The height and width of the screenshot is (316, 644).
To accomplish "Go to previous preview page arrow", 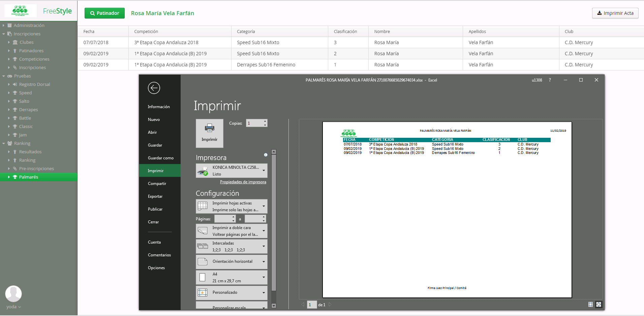I will [x=303, y=305].
